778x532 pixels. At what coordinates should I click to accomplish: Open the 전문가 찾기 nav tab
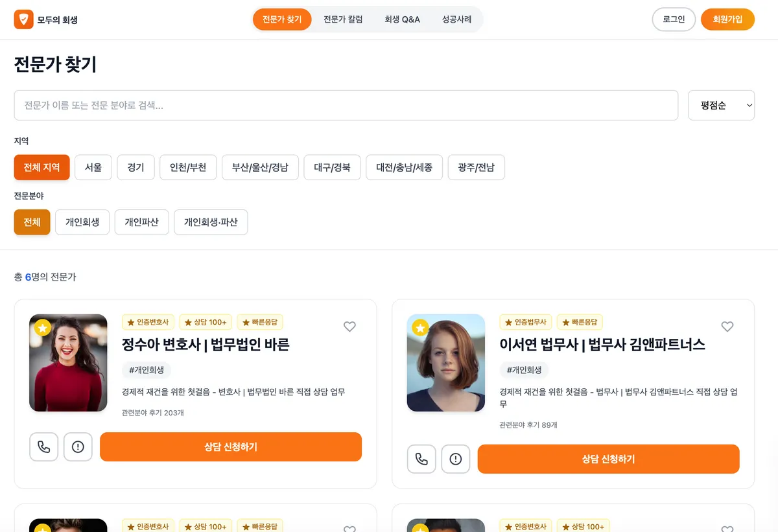282,19
